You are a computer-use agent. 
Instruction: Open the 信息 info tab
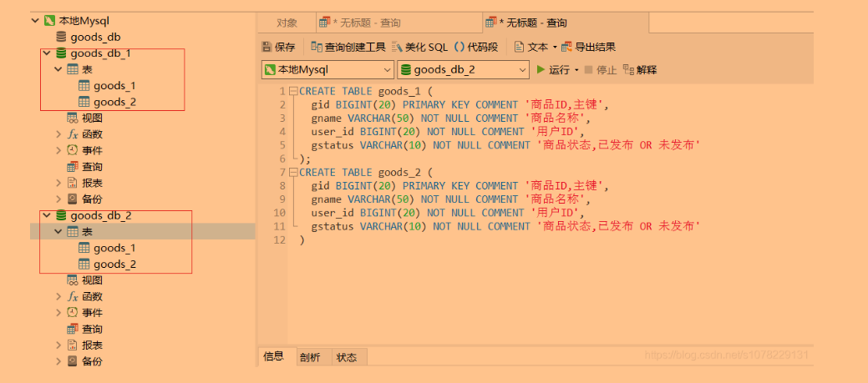(x=273, y=356)
